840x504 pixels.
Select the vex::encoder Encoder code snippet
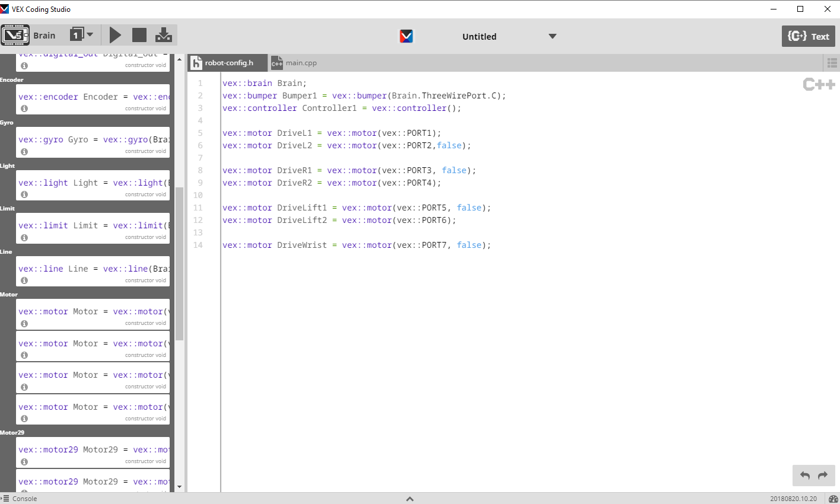click(x=93, y=99)
